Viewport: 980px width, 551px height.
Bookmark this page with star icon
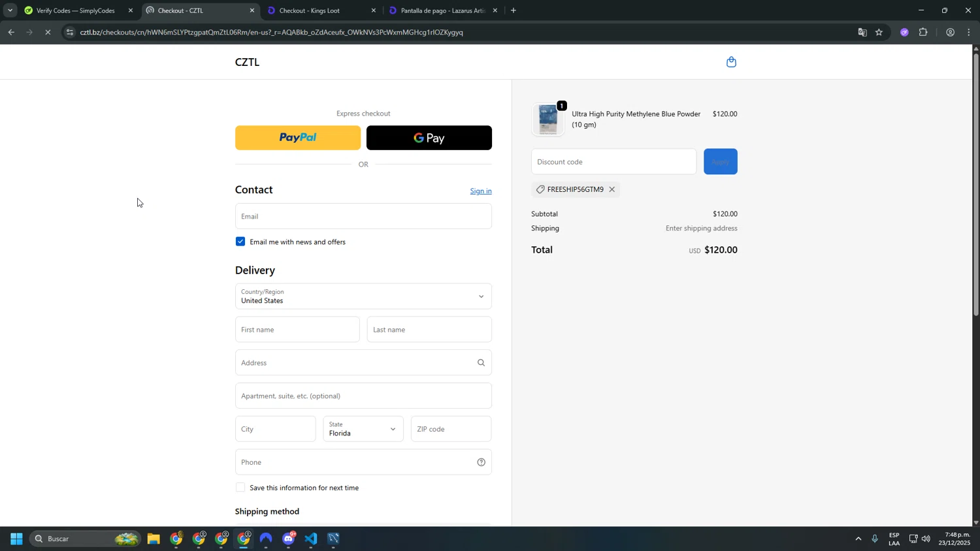click(x=879, y=32)
